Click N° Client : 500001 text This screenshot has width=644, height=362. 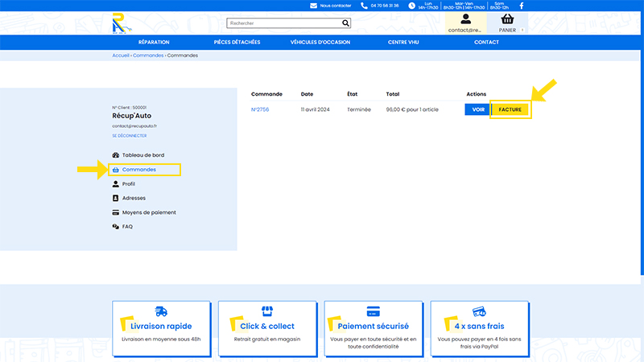click(129, 108)
